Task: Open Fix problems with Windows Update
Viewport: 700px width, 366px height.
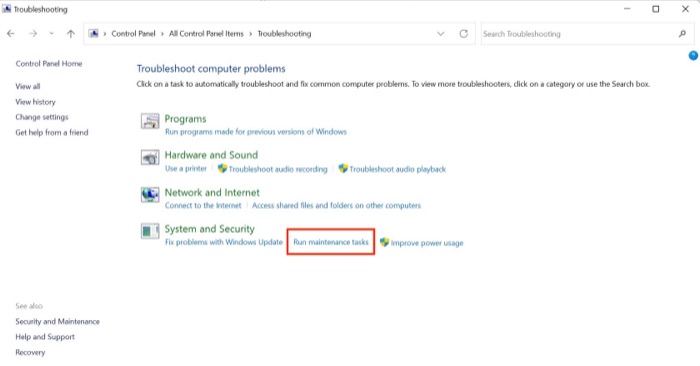Action: point(224,242)
